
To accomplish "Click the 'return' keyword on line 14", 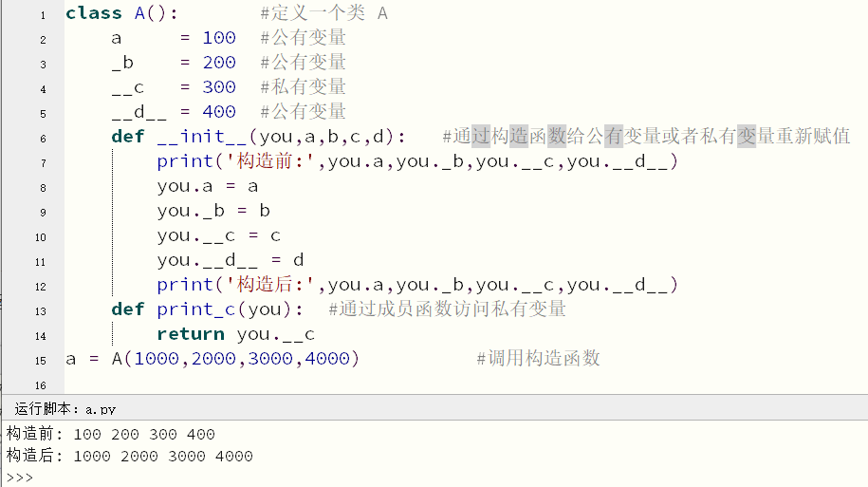I will (191, 334).
